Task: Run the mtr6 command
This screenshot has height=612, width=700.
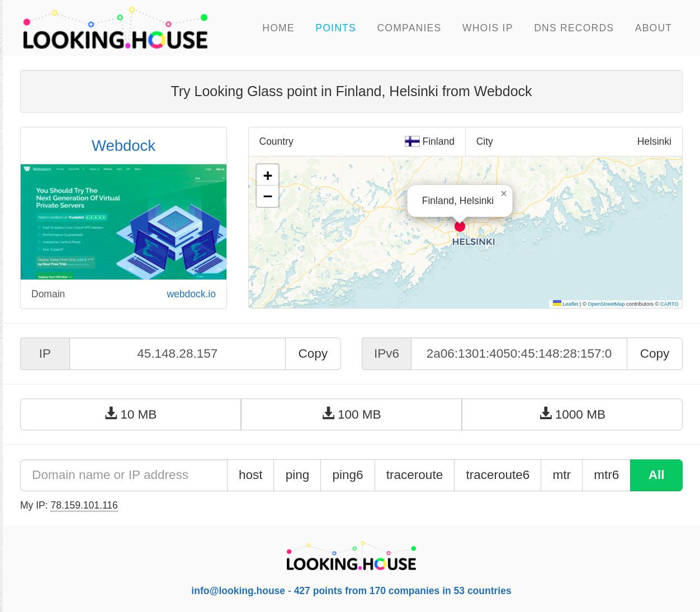Action: click(606, 475)
